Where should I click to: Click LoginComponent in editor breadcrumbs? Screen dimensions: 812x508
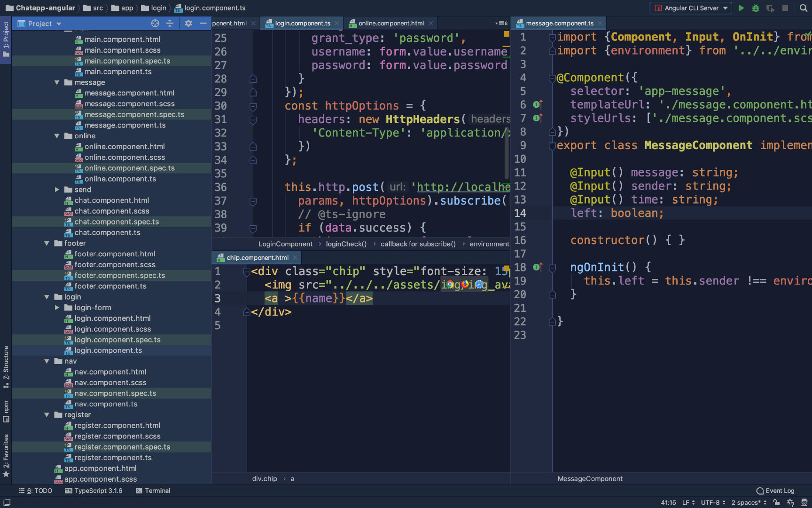pyautogui.click(x=285, y=244)
